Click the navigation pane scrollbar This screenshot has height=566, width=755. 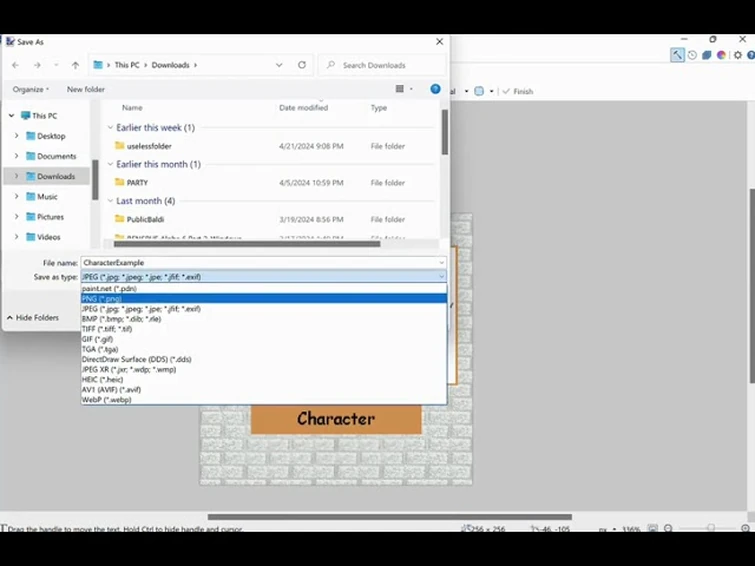coord(95,180)
